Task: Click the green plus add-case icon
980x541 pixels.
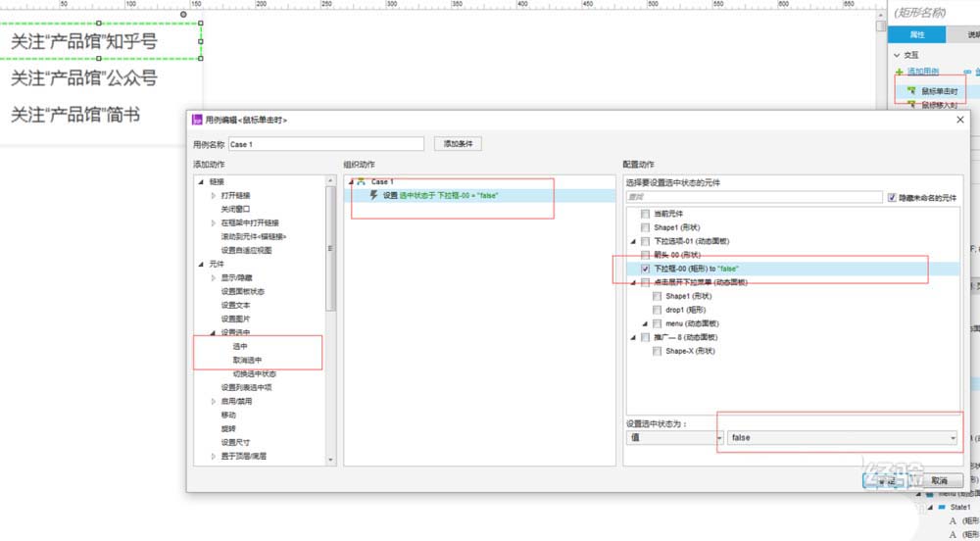Action: 900,73
